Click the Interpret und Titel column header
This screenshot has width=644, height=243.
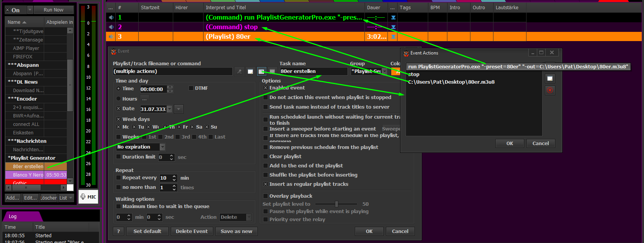pos(283,8)
